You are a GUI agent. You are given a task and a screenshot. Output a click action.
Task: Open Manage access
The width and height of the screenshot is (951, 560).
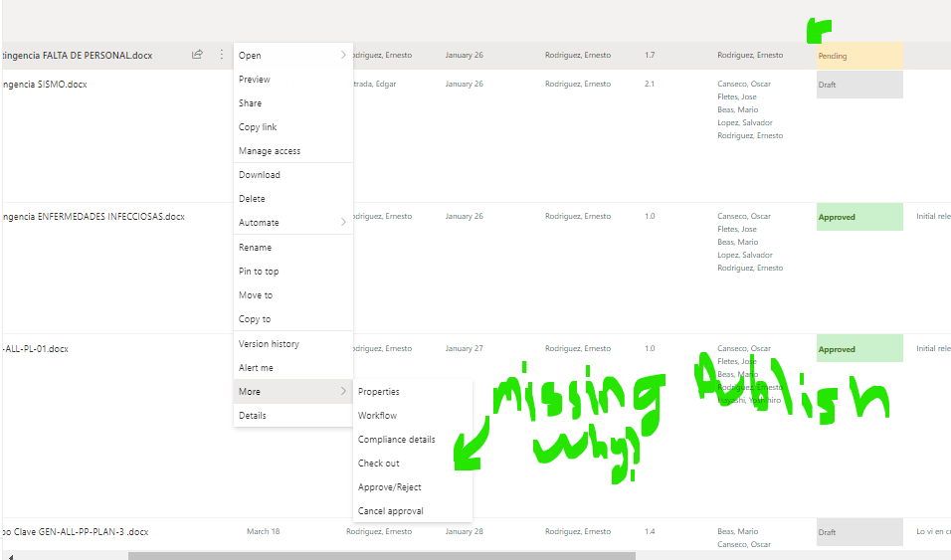pyautogui.click(x=292, y=150)
